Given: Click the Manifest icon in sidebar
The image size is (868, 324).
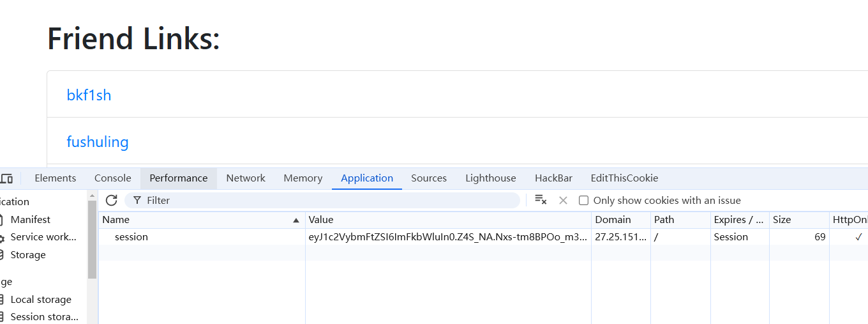Looking at the screenshot, I should [x=2, y=220].
